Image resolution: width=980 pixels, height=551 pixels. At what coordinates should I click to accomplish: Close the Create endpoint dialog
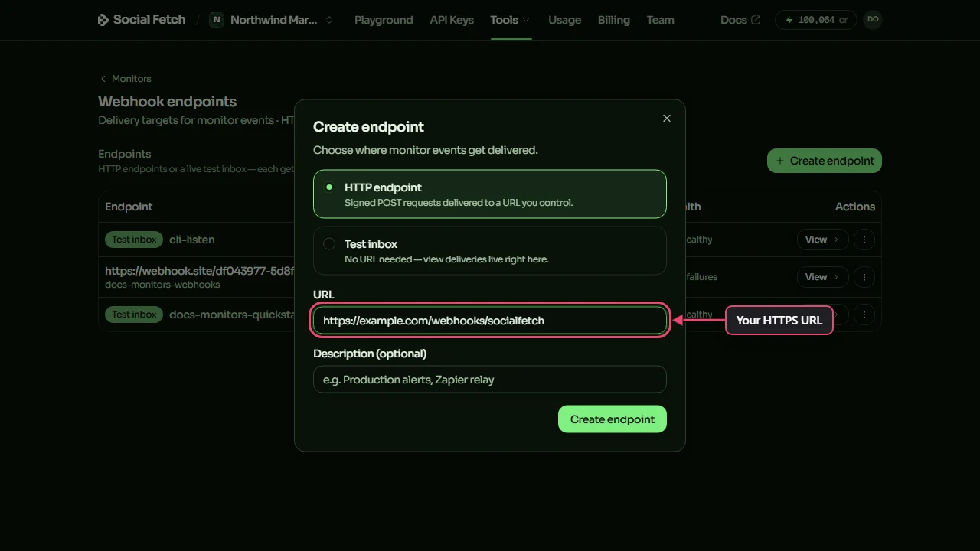[667, 118]
